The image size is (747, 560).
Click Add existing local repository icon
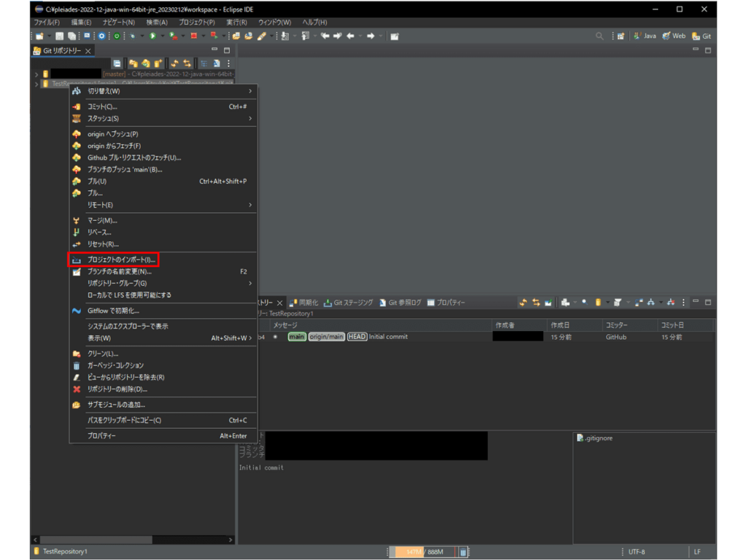point(133,64)
